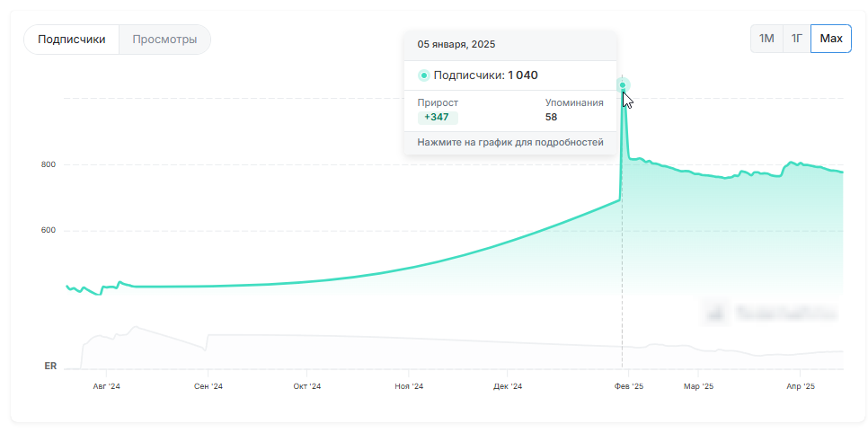The height and width of the screenshot is (433, 868).
Task: Click the Авг '24 axis label
Action: (x=107, y=386)
